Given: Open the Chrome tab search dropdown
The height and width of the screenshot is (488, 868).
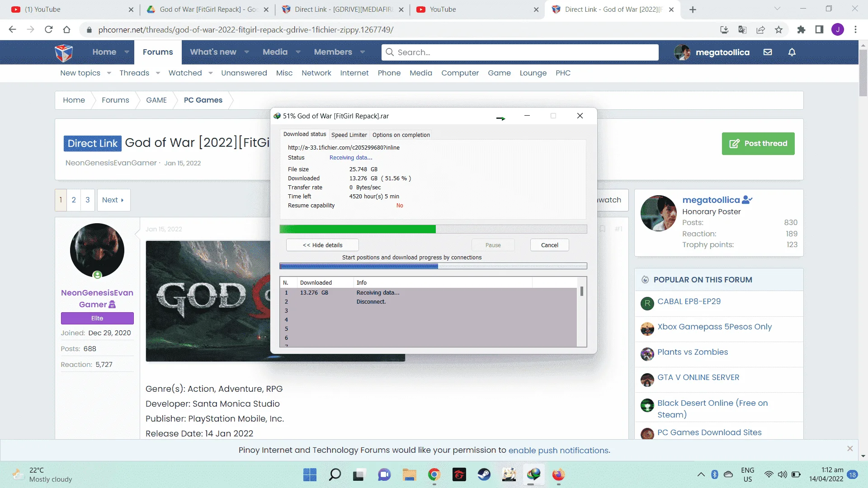Looking at the screenshot, I should coord(777,9).
